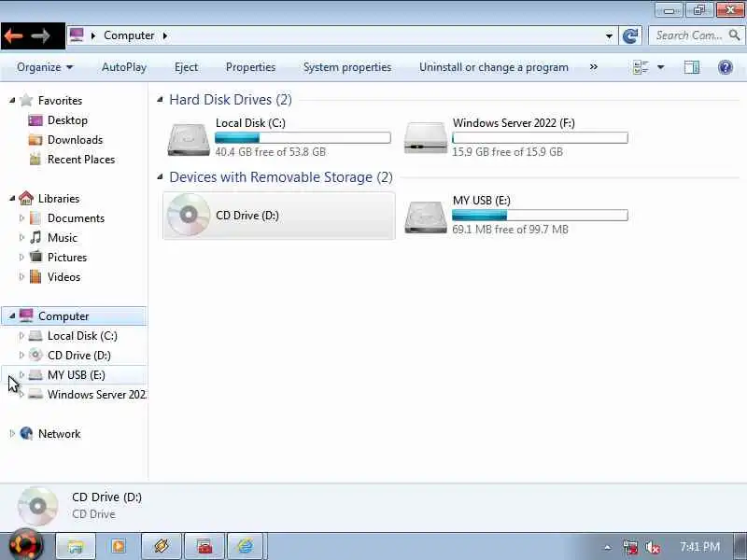Open Properties from the toolbar

250,67
